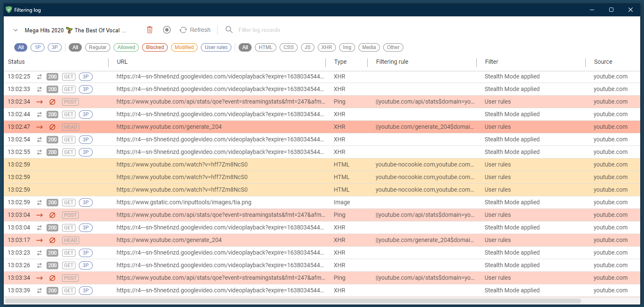Click the magnifier search icon
Viewport: 644px width, 307px height.
pos(229,30)
